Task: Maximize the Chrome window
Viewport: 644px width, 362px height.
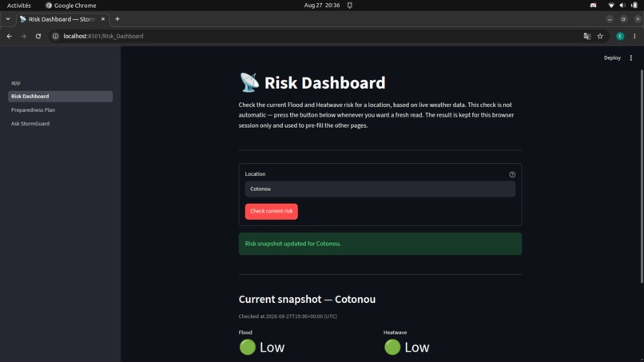Action: [623, 19]
